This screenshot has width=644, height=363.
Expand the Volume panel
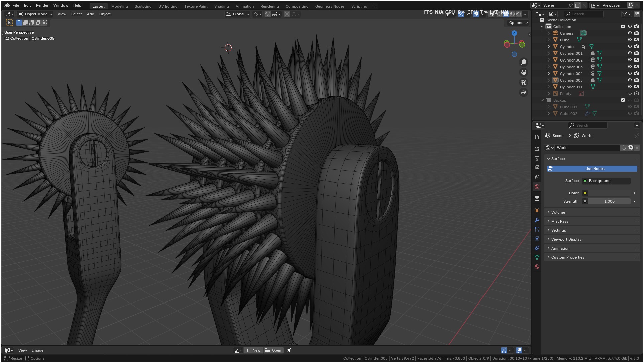tap(558, 212)
